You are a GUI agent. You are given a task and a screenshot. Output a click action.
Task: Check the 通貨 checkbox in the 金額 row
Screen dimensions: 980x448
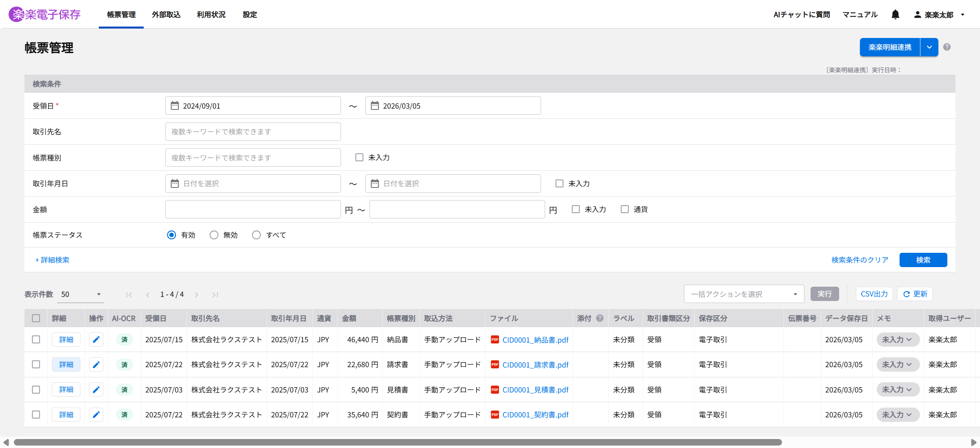click(x=625, y=209)
